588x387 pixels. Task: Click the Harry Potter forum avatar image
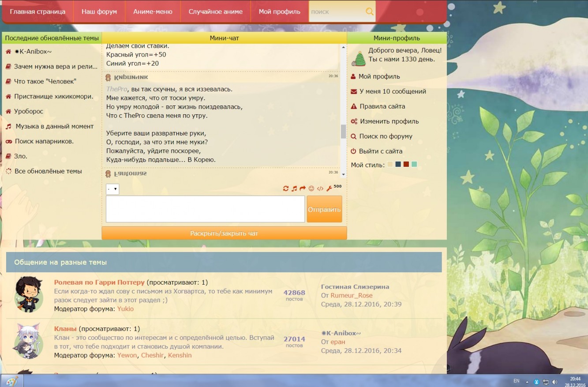point(29,295)
